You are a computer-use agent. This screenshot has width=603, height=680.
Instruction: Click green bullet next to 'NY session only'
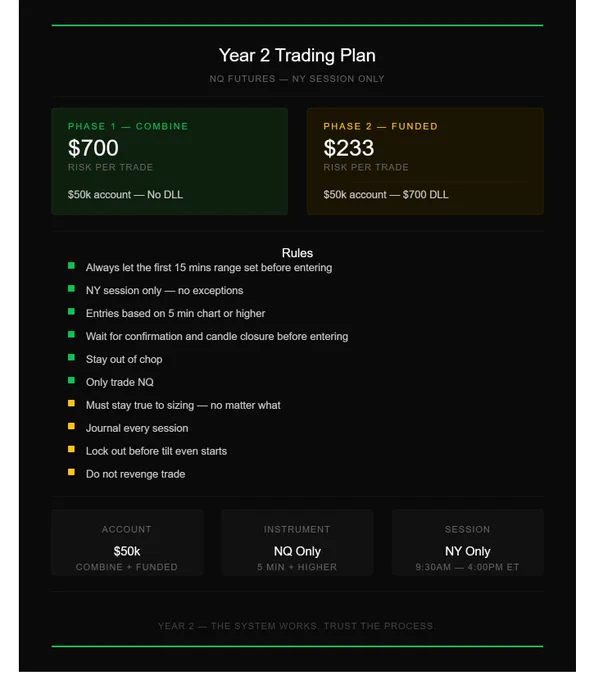coord(71,289)
